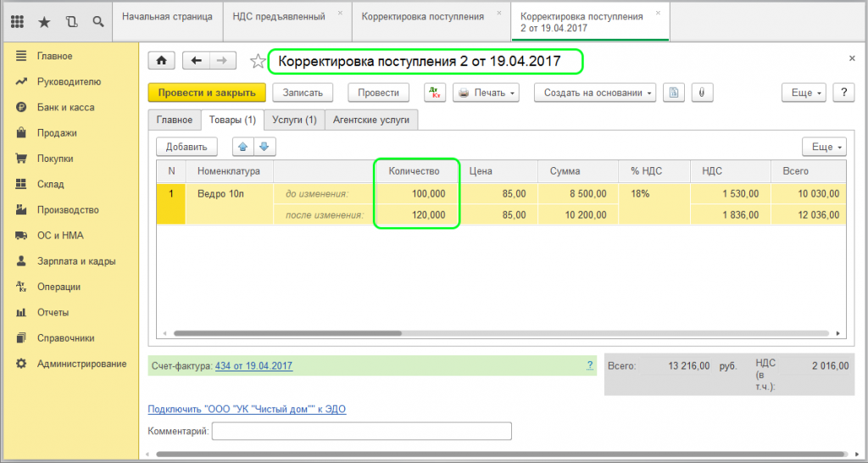868x463 pixels.
Task: Open Агентские услуги tab
Action: coord(371,120)
